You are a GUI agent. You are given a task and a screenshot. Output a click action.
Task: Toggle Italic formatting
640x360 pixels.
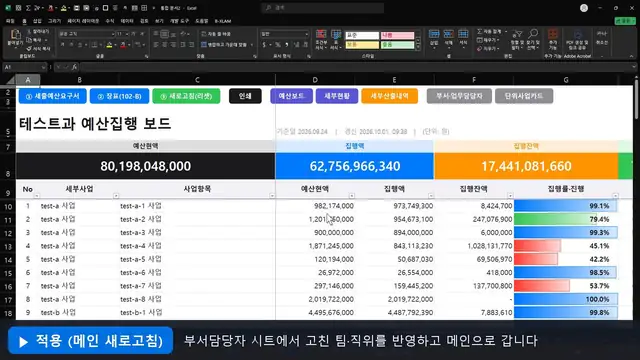pos(71,44)
